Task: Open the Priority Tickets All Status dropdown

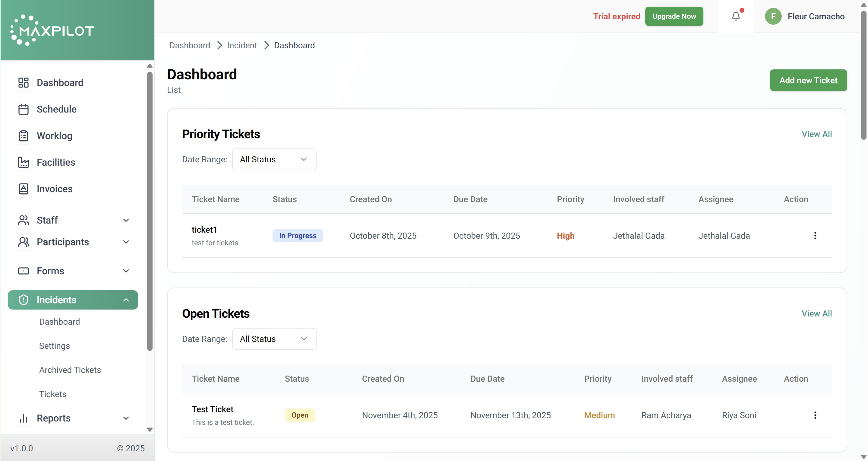Action: point(274,159)
